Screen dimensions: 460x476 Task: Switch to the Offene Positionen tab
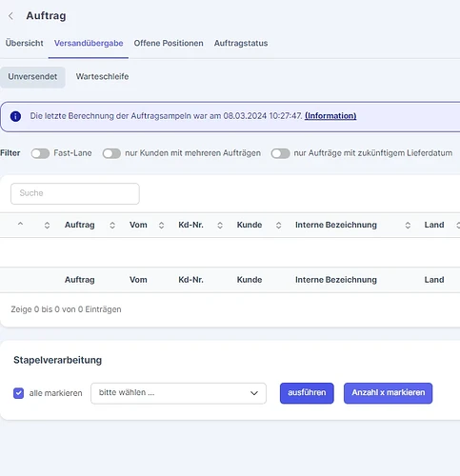(169, 43)
